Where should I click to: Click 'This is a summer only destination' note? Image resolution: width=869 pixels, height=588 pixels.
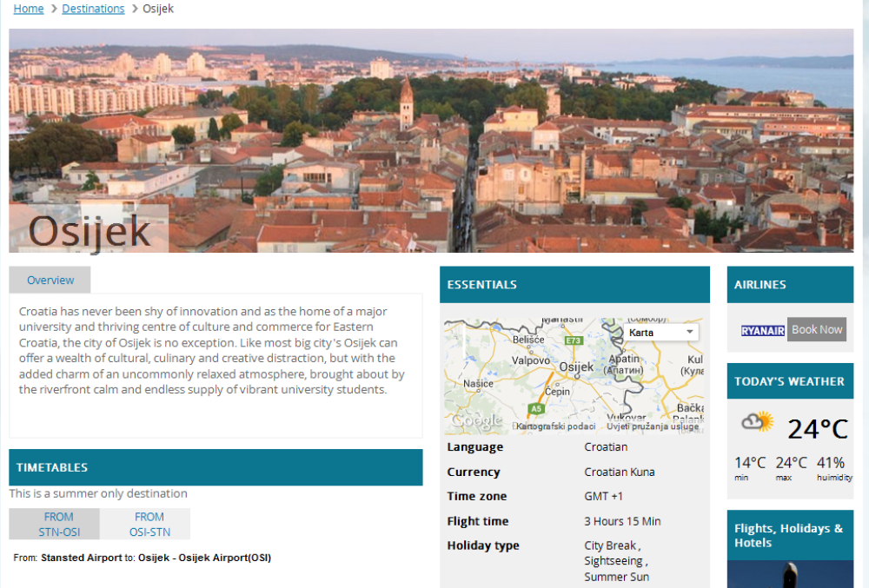point(98,494)
